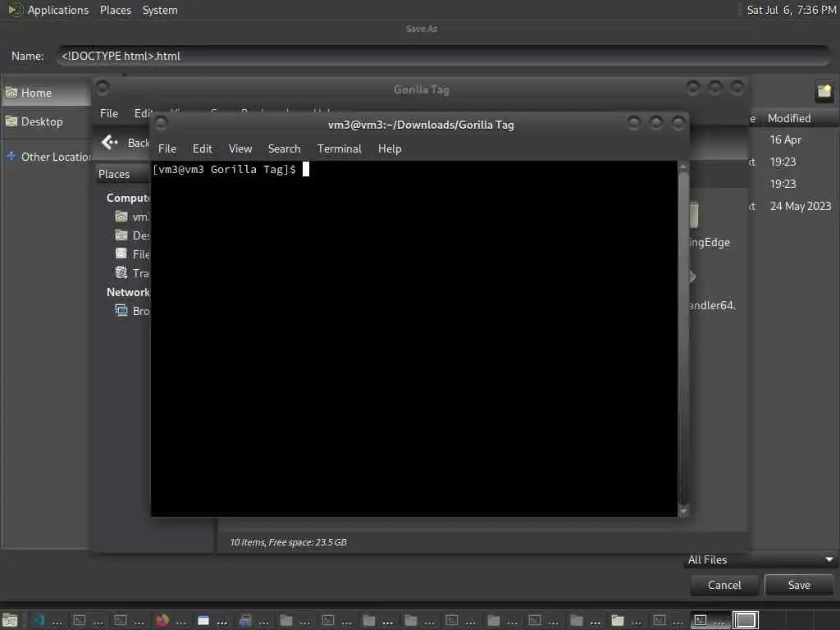Click the Gorilla Tag window menu button
Screen dimensions: 840x630
pyautogui.click(x=103, y=87)
